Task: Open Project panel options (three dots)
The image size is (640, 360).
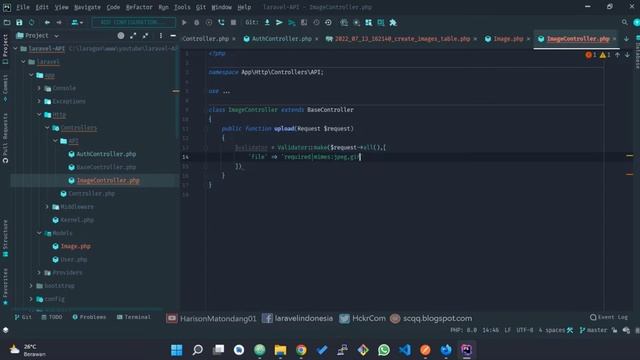Action: tap(161, 36)
